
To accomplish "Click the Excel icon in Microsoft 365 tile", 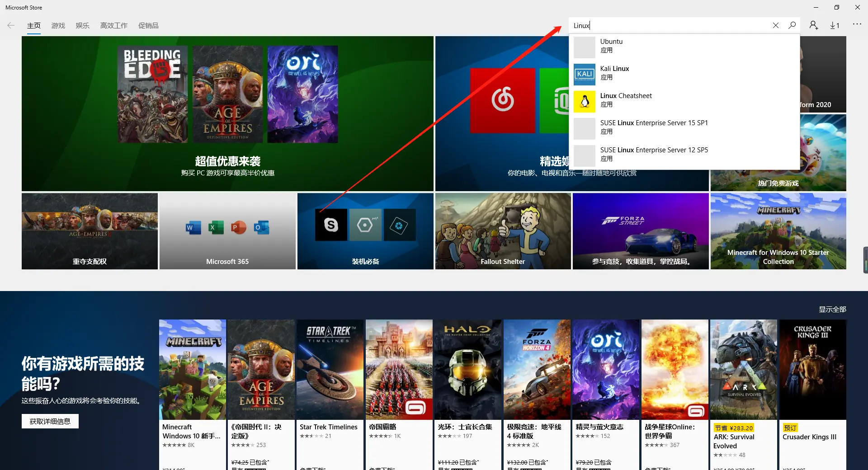I will (x=216, y=227).
